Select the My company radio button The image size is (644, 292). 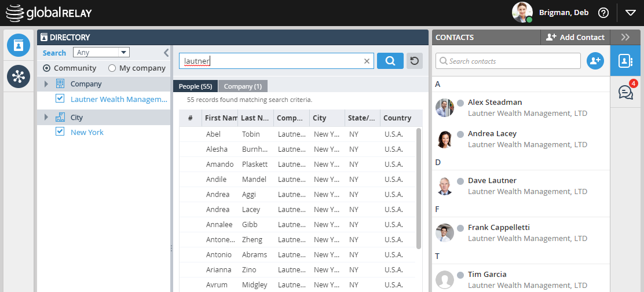coord(112,68)
